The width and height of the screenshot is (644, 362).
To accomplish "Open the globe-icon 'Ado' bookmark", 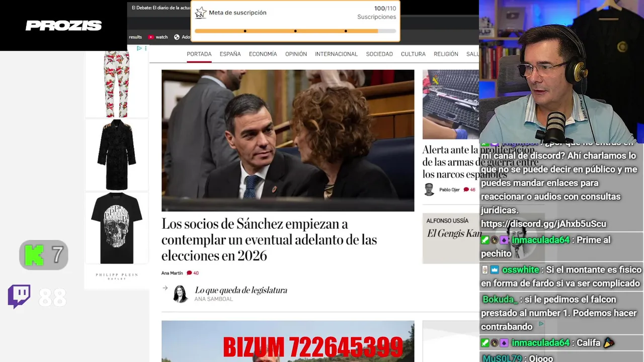I will (182, 37).
